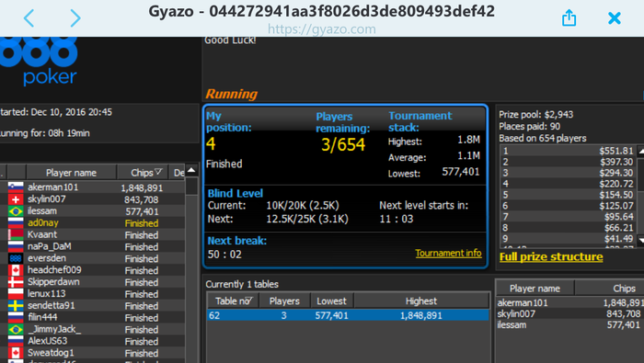Click Brazil flag next to ilessam
Image resolution: width=644 pixels, height=363 pixels.
[16, 211]
